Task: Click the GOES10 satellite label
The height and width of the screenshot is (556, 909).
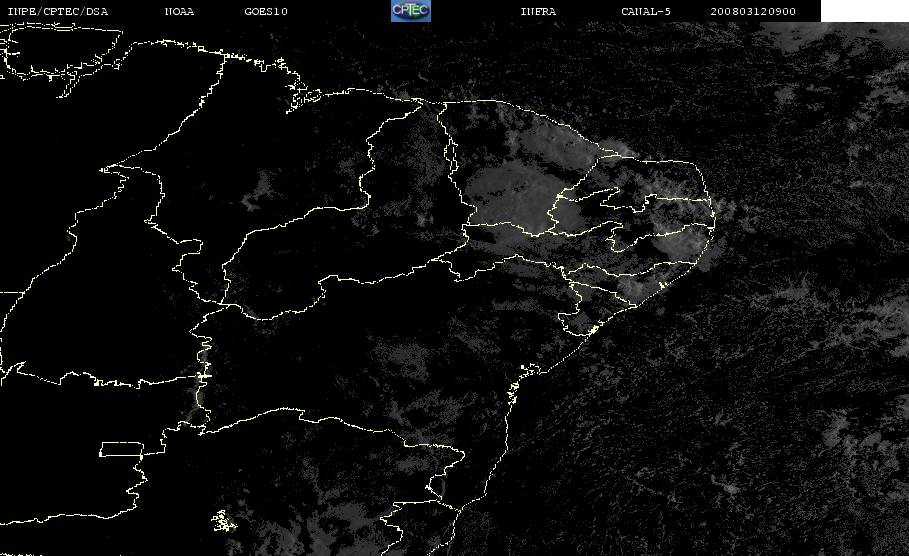Action: tap(266, 11)
